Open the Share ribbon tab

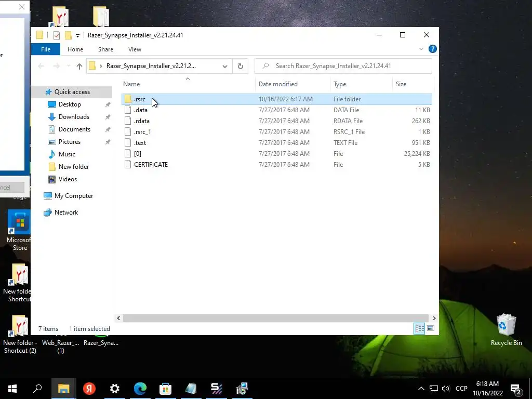point(105,49)
